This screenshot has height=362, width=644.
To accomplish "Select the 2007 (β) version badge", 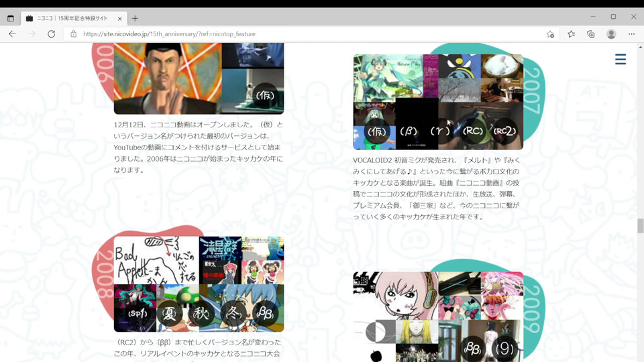I will [409, 131].
